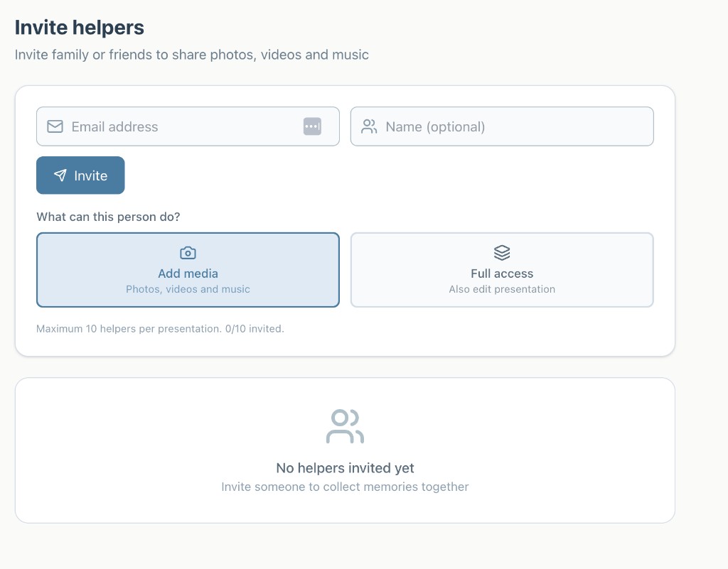The height and width of the screenshot is (569, 728).
Task: Click the large empty-state helpers icon
Action: coord(345,426)
